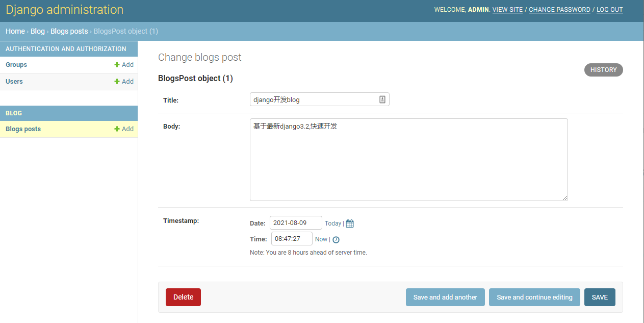Click the Now shortcut link
Image resolution: width=644 pixels, height=323 pixels.
tap(321, 239)
